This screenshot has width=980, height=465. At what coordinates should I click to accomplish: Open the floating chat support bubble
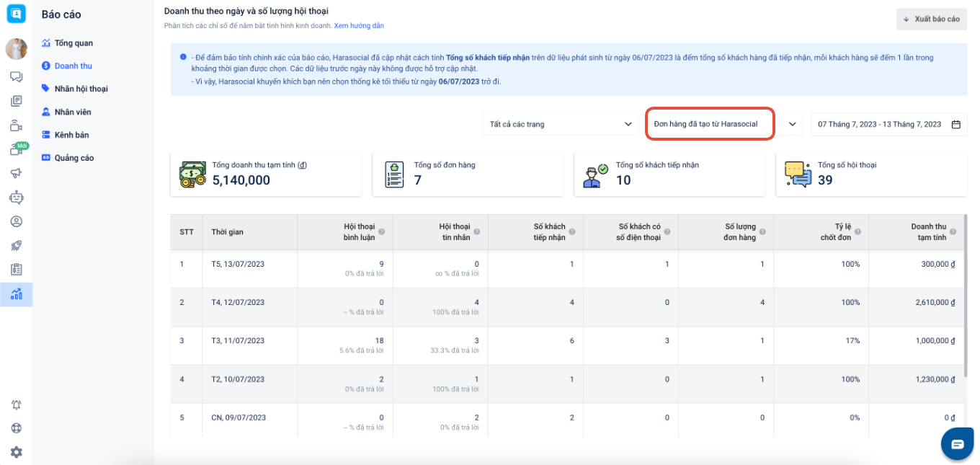click(x=957, y=443)
